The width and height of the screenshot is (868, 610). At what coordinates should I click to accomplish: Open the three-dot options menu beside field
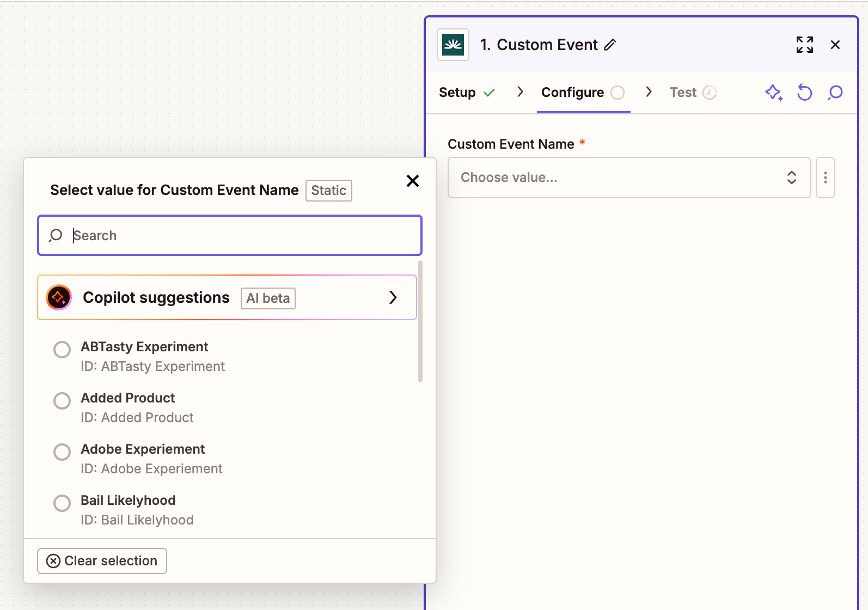point(825,178)
